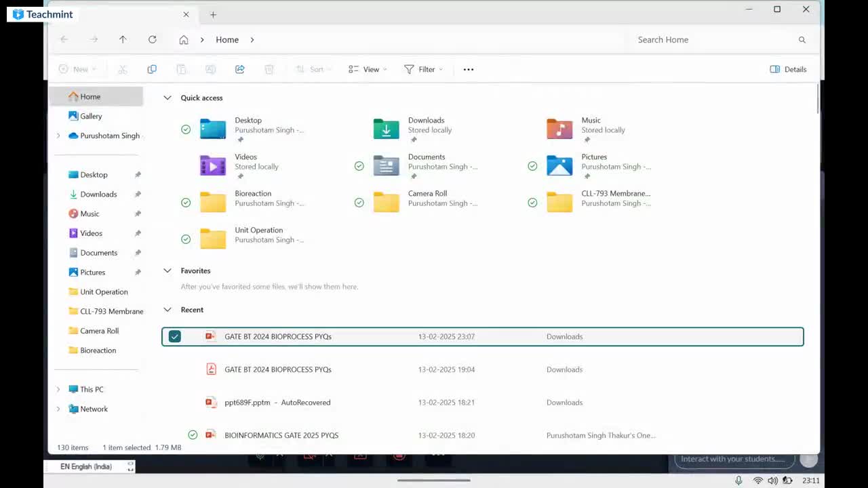Open ppt689F.pptm AutoRecovered recent file
The width and height of the screenshot is (868, 488).
pyautogui.click(x=482, y=402)
